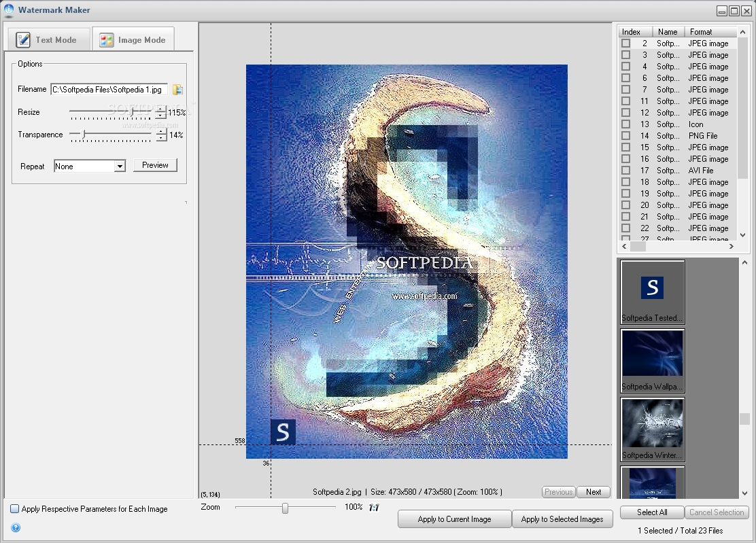Click the Previous image button

pos(558,492)
